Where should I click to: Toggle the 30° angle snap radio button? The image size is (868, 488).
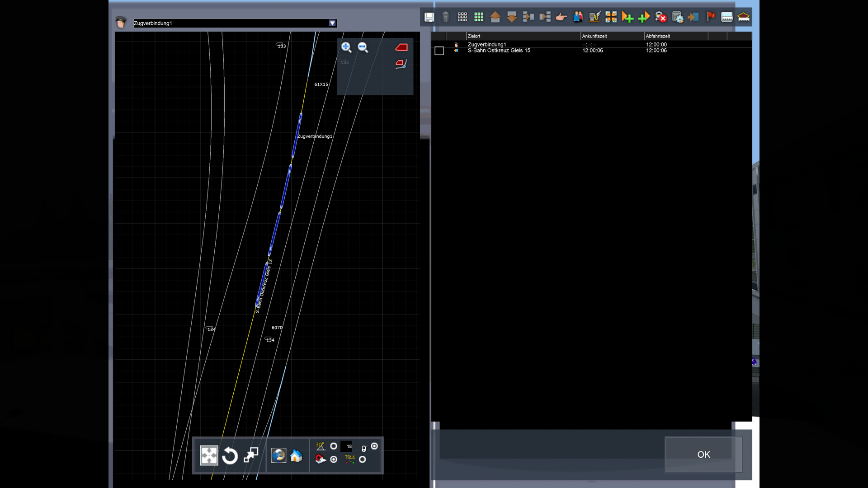(334, 446)
